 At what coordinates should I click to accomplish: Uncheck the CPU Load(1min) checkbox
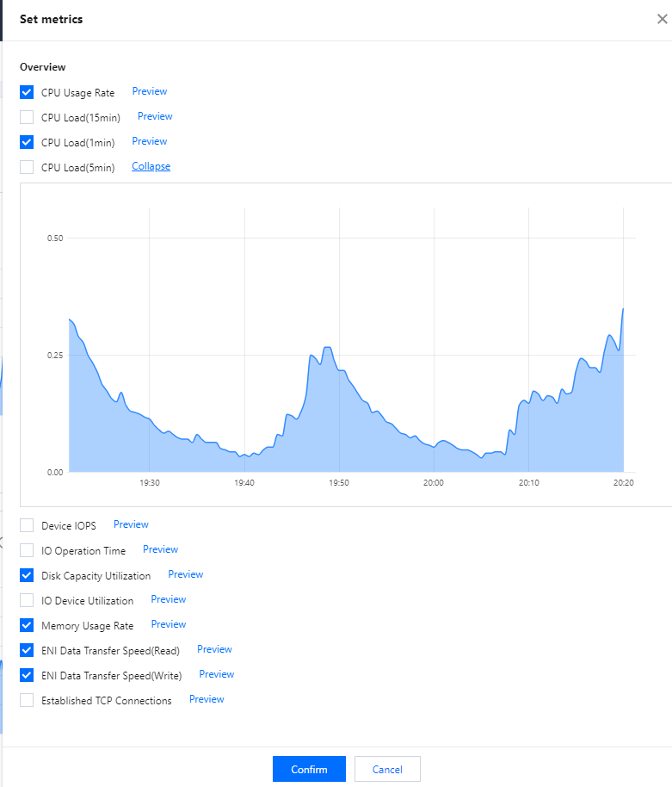27,142
